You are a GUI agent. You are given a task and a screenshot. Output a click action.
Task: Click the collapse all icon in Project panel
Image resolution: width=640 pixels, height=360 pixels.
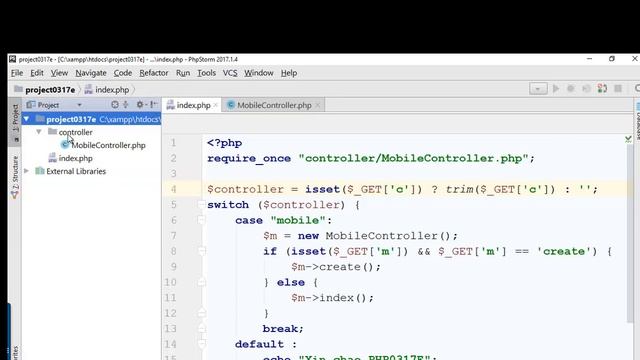click(x=126, y=105)
